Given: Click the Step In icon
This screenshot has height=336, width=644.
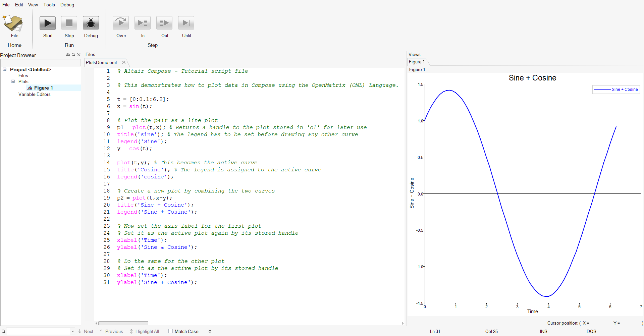Looking at the screenshot, I should (x=143, y=23).
